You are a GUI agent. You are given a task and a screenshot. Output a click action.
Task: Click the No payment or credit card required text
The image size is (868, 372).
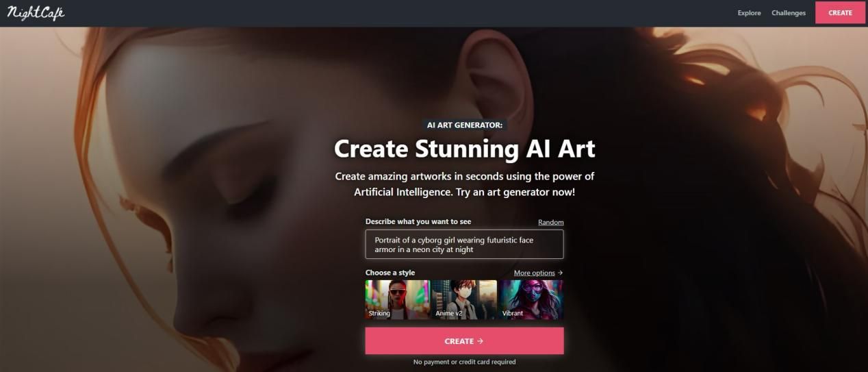(x=465, y=362)
